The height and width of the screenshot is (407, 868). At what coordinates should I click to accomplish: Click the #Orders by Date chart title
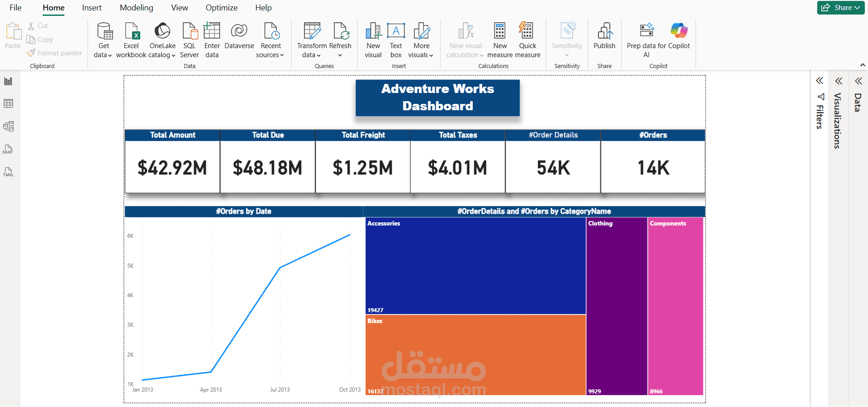click(x=244, y=211)
